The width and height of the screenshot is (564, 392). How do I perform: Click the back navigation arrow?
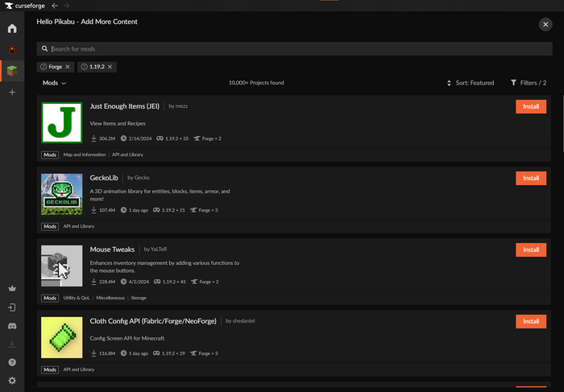tap(55, 6)
